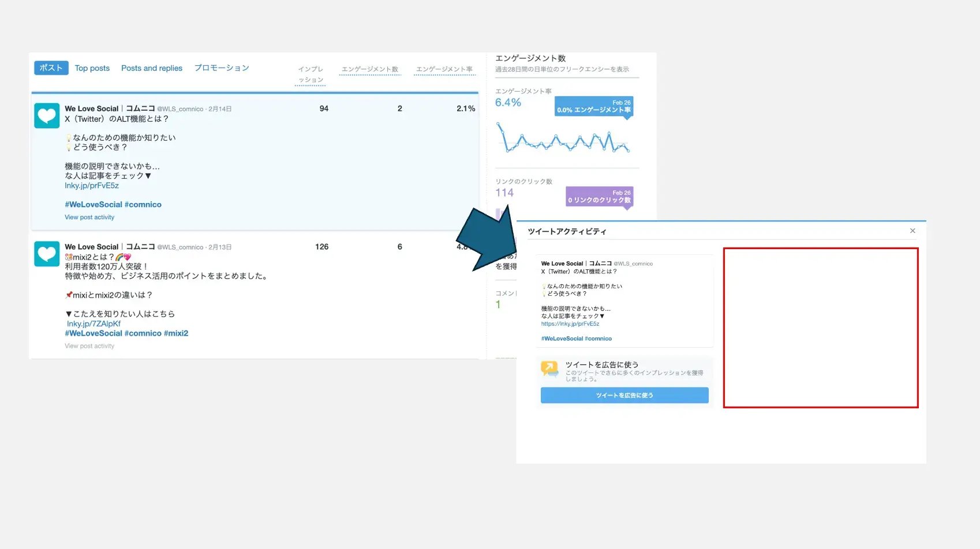The image size is (980, 549).
Task: Switch to the Top posts tab
Action: pos(92,68)
